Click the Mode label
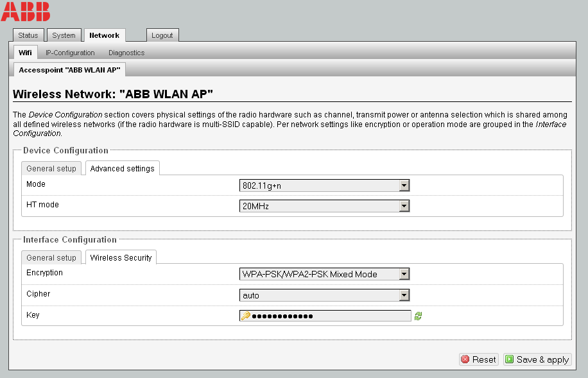 point(35,184)
